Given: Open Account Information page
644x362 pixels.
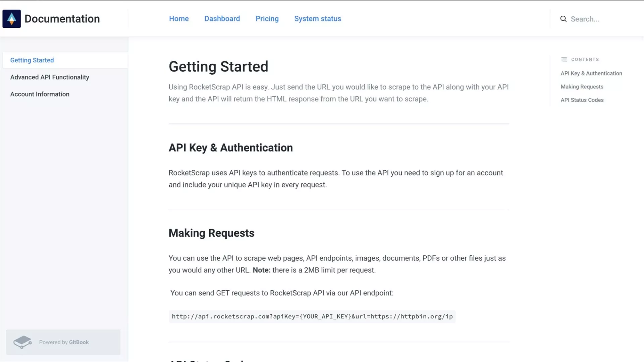Looking at the screenshot, I should click(x=40, y=94).
